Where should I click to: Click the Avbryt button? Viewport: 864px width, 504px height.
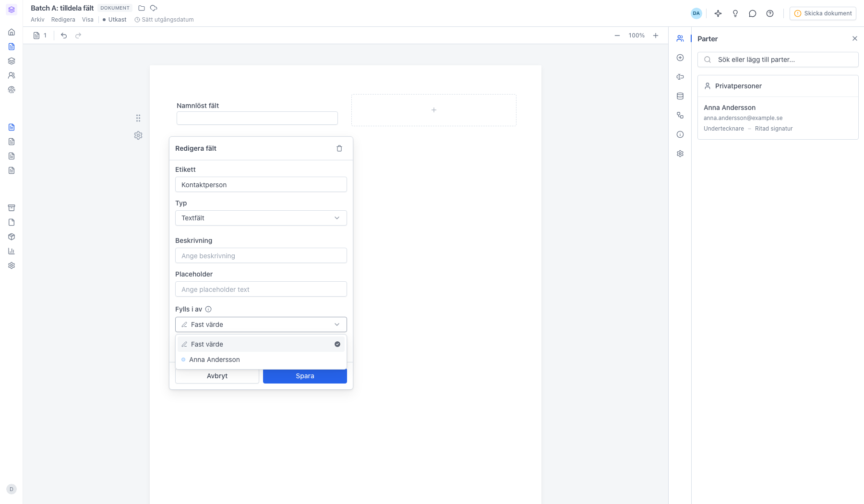(x=217, y=376)
